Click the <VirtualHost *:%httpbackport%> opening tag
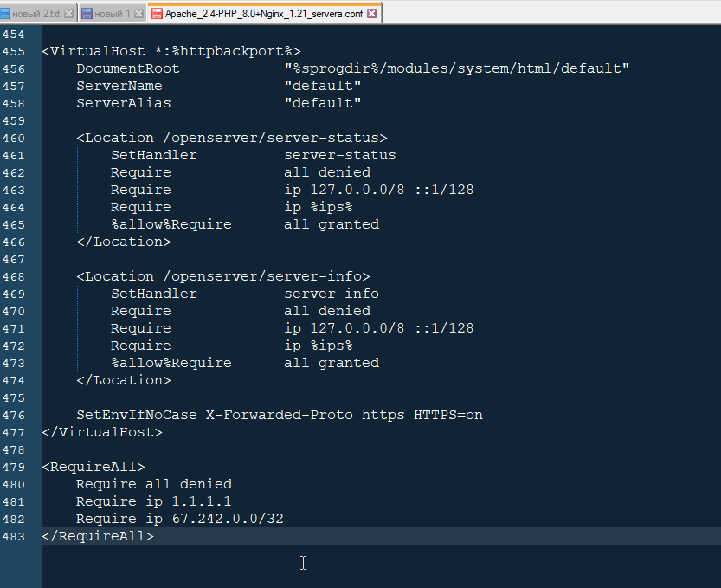The width and height of the screenshot is (721, 588). click(x=171, y=51)
